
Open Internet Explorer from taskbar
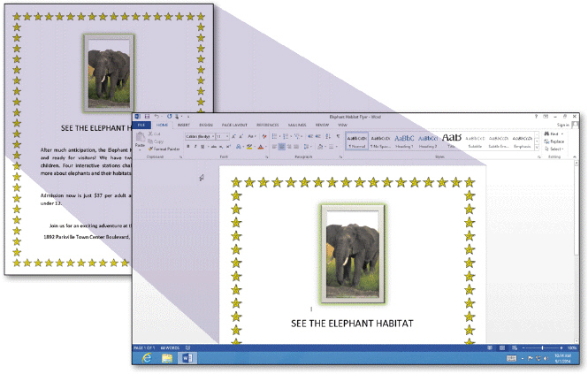pyautogui.click(x=147, y=358)
